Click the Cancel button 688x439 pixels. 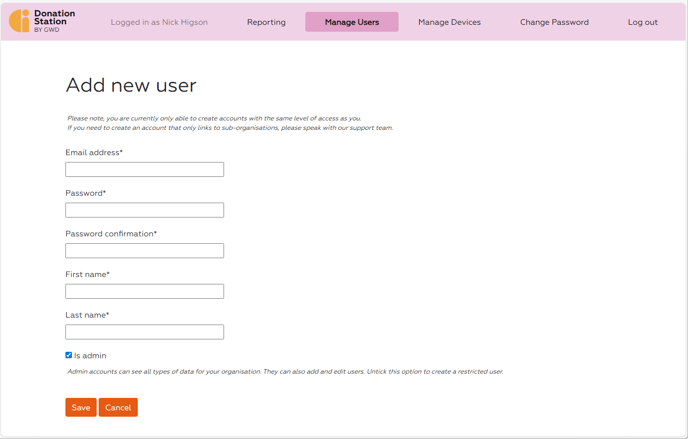tap(118, 407)
